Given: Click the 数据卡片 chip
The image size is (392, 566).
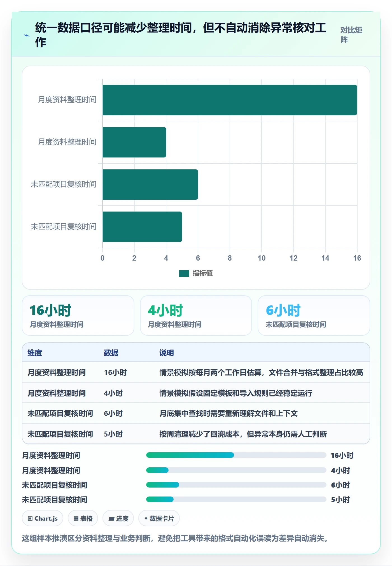Looking at the screenshot, I should pos(159,518).
